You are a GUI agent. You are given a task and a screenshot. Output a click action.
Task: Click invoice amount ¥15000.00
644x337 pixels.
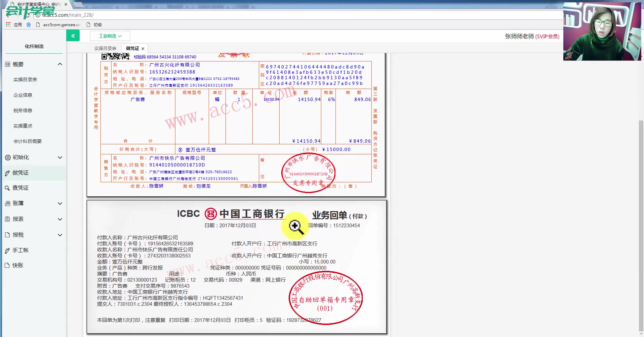click(x=336, y=149)
